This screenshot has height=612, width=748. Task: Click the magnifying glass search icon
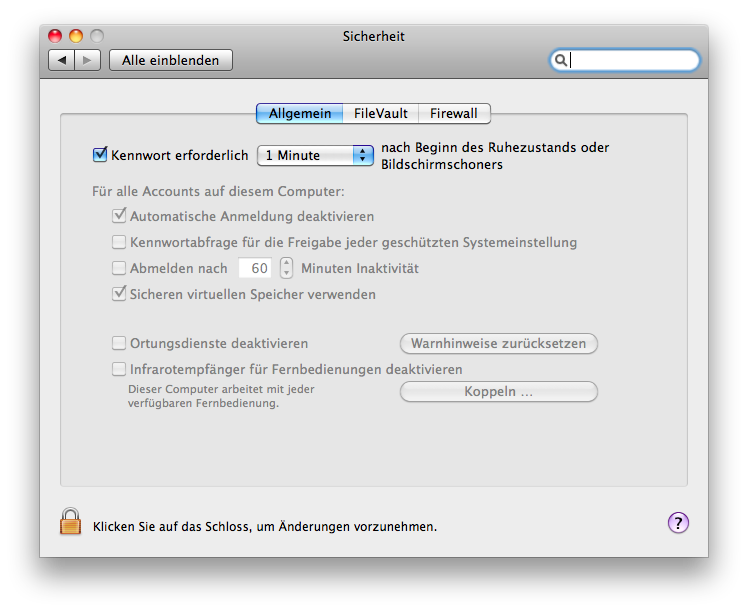click(x=561, y=60)
